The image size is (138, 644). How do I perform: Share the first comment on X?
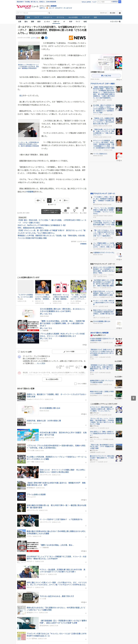tap(85, 367)
